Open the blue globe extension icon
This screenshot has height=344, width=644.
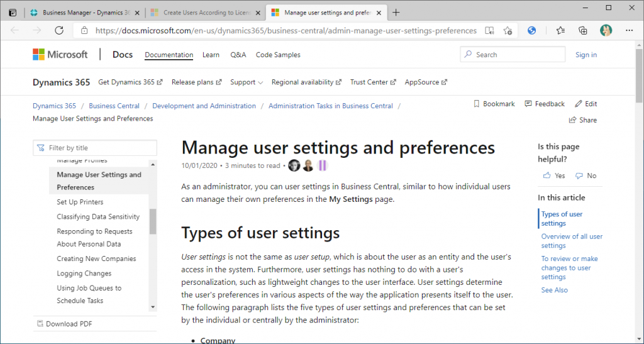[x=532, y=30]
